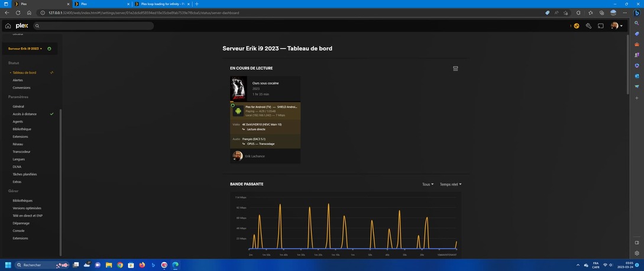Open the Tous bandwidth filter dropdown
Screen dimensions: 644x271
[428, 184]
